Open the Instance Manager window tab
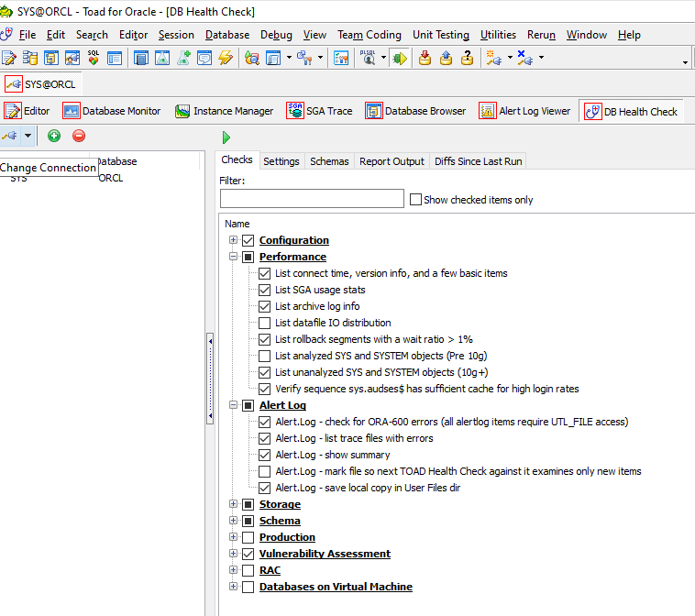Image resolution: width=695 pixels, height=616 pixels. tap(225, 111)
